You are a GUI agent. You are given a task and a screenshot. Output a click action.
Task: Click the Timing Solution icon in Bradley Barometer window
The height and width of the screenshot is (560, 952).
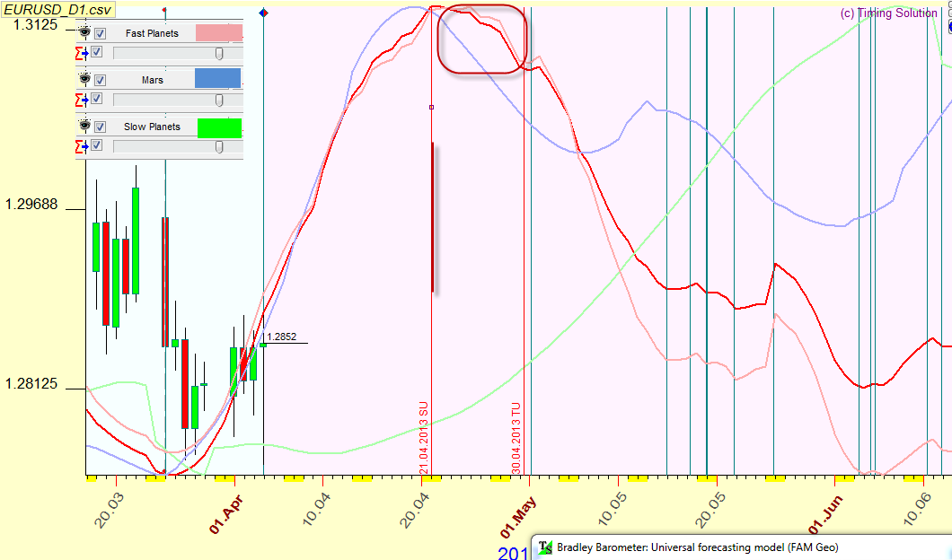click(545, 547)
